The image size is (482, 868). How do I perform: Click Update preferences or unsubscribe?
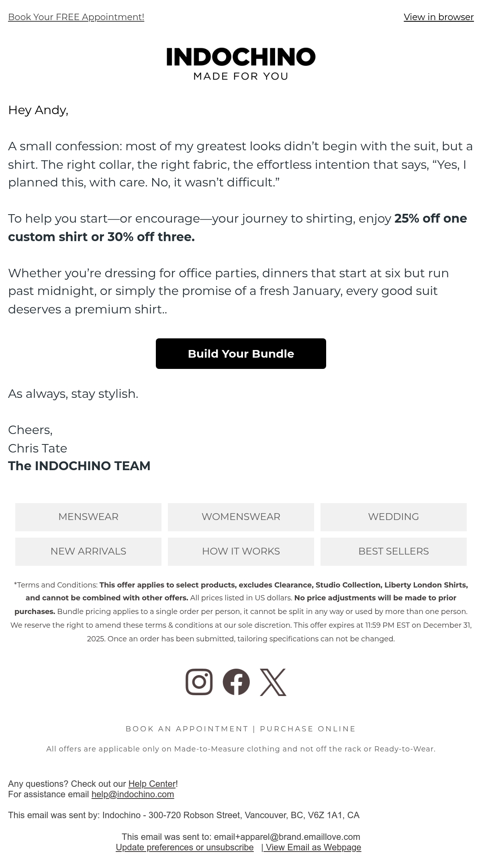pos(185,847)
